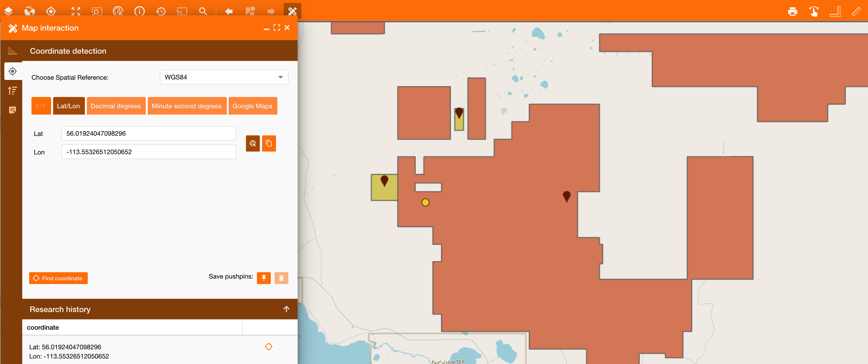
Task: Select the Decimal degrees tab
Action: [116, 106]
